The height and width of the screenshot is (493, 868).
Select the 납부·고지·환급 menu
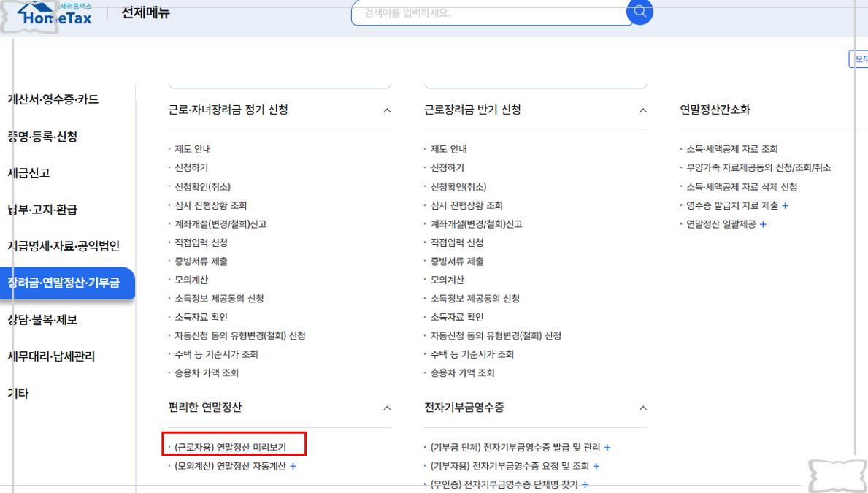(x=42, y=210)
